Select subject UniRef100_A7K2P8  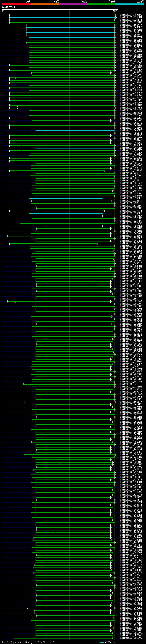[x=131, y=337]
